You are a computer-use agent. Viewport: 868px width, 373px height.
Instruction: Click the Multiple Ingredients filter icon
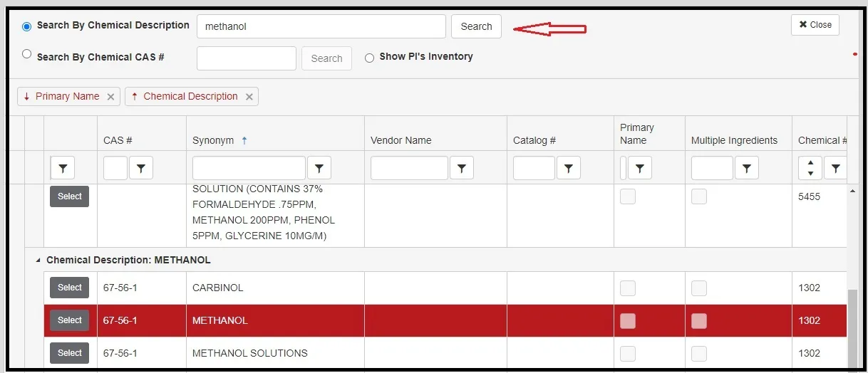click(x=746, y=168)
